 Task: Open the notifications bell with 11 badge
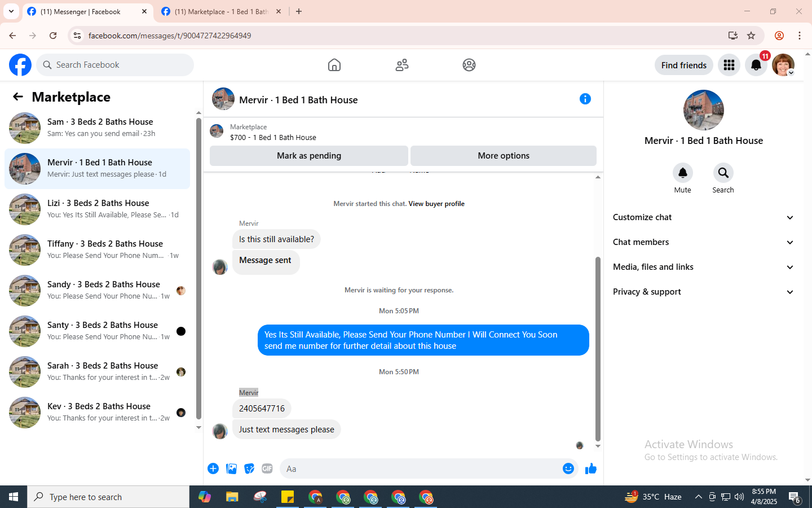[x=756, y=65]
